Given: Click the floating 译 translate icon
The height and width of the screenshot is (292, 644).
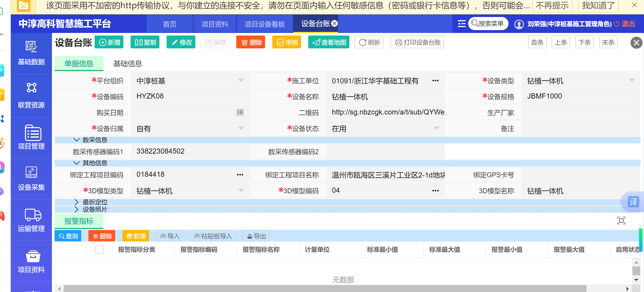Looking at the screenshot, I should click(x=633, y=202).
